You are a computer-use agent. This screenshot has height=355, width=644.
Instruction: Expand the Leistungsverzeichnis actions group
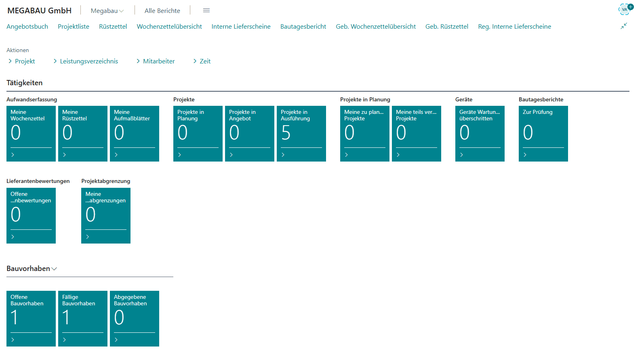[x=86, y=61]
